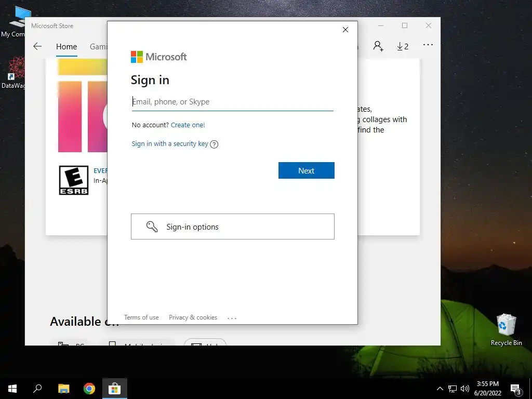Select the DataWag desktop shortcut

click(x=13, y=73)
